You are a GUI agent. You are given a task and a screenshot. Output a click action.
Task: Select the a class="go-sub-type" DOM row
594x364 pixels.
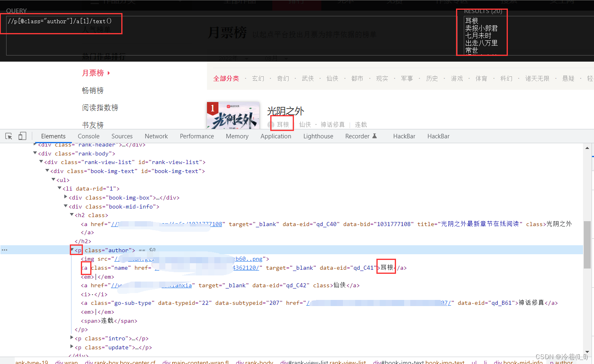pos(319,303)
